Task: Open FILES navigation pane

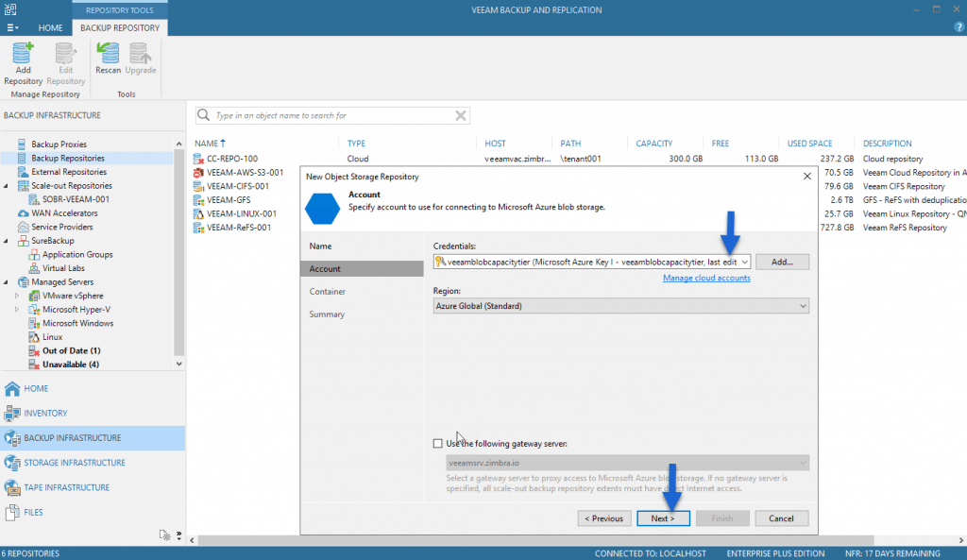Action: point(93,512)
